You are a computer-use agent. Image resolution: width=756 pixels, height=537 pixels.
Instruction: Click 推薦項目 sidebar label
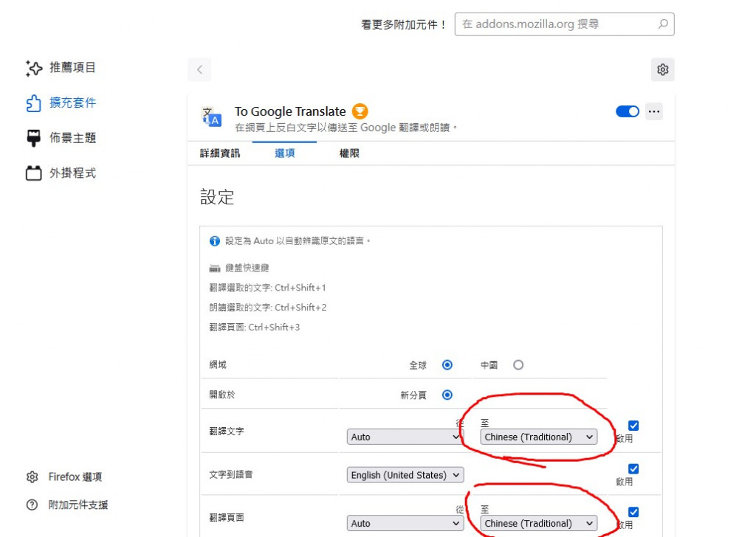(72, 67)
